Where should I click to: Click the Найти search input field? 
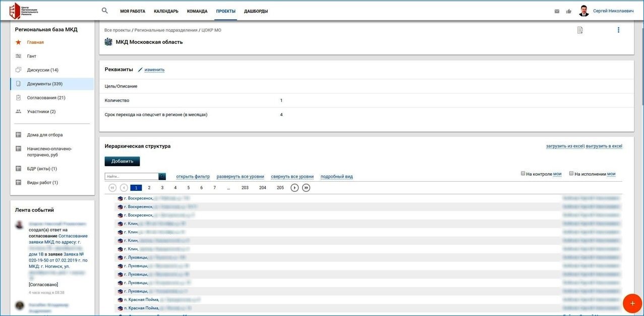pyautogui.click(x=132, y=177)
